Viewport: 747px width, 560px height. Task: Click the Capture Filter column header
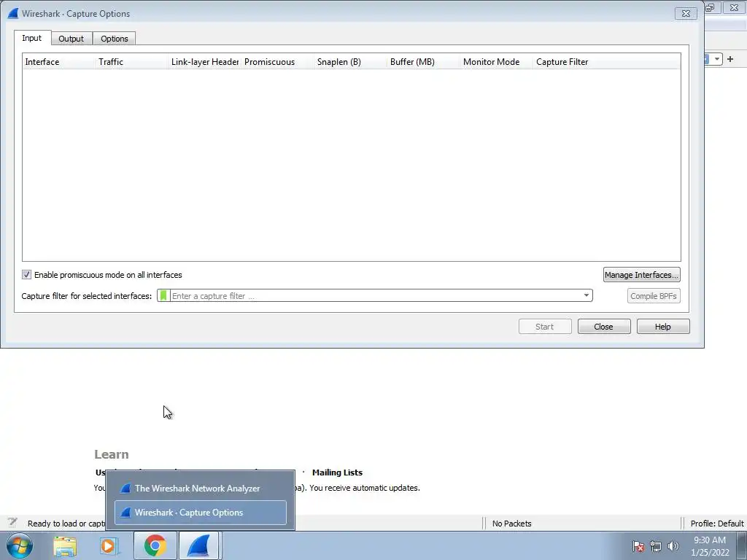(606, 62)
